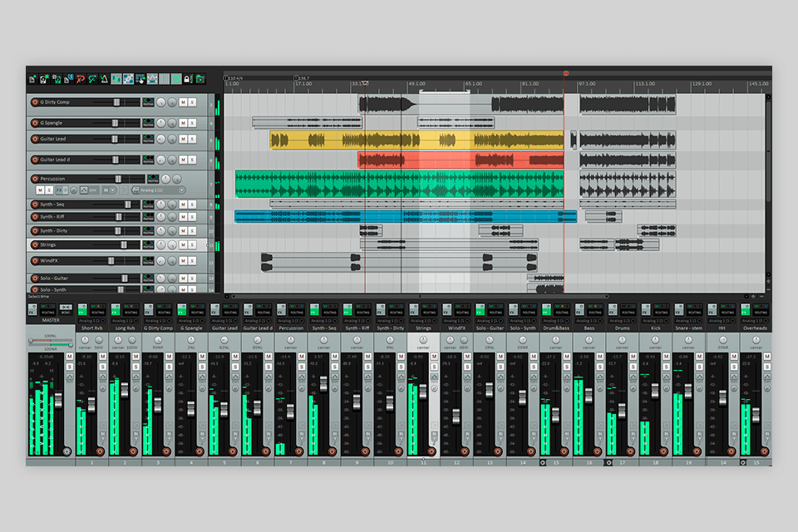The height and width of the screenshot is (532, 798).
Task: Toggle item grouping toolbar icon
Action: (128, 79)
